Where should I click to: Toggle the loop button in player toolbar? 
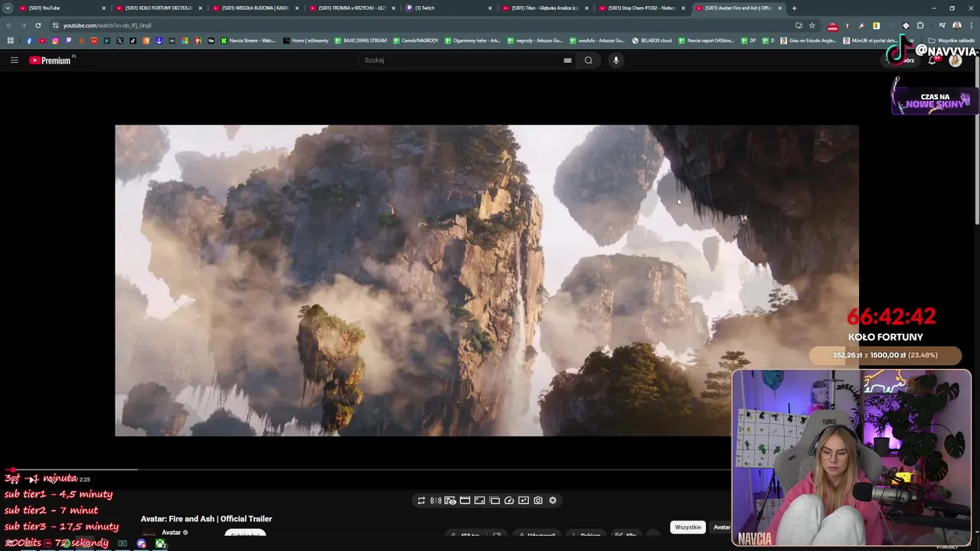[x=421, y=500]
